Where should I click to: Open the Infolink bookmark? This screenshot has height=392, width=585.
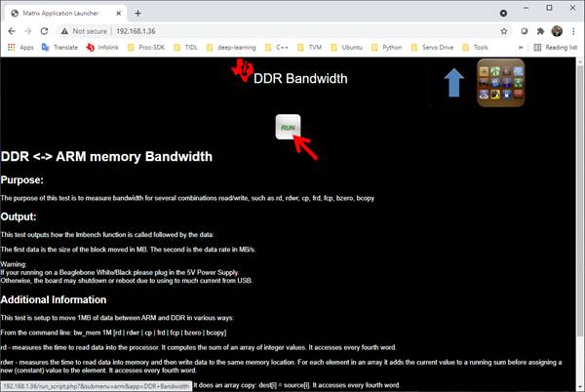tap(101, 47)
